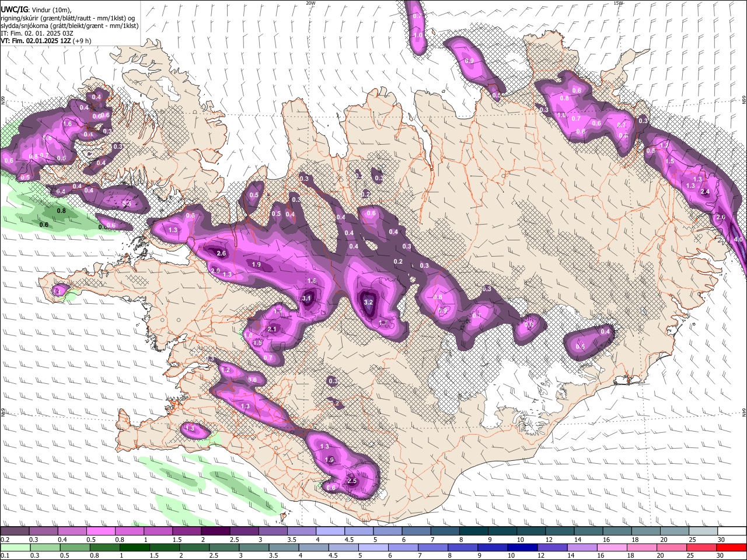The height and width of the screenshot is (560, 747).
Task: Select top-row swatch between 6 and 7
Action: point(416,531)
